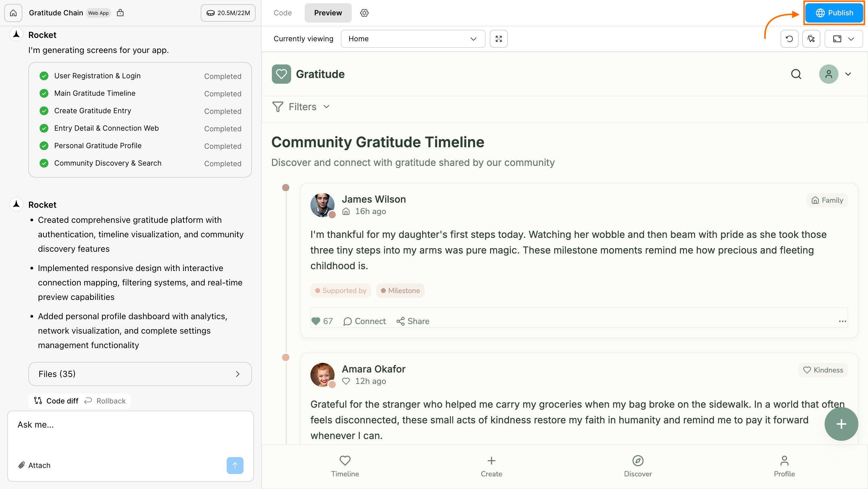Image resolution: width=868 pixels, height=489 pixels.
Task: Click the funnel filter icon
Action: click(278, 107)
